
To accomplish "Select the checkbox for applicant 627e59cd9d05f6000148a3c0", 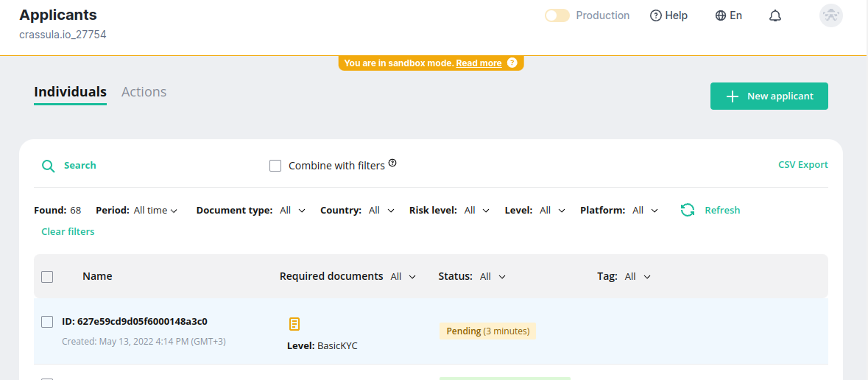I will click(x=47, y=322).
